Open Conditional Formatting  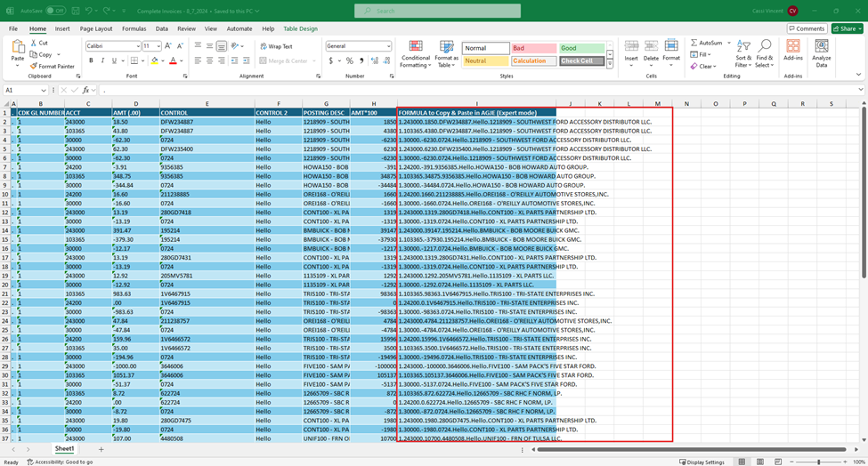[x=416, y=53]
